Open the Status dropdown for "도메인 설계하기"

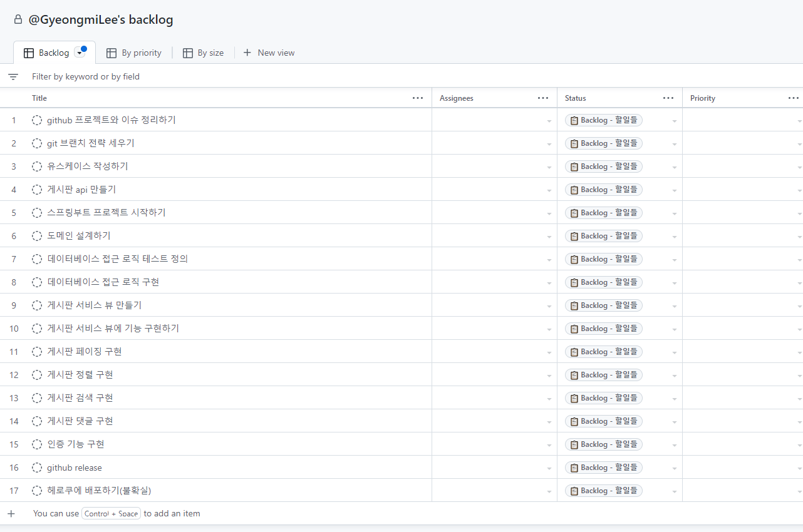coord(675,237)
